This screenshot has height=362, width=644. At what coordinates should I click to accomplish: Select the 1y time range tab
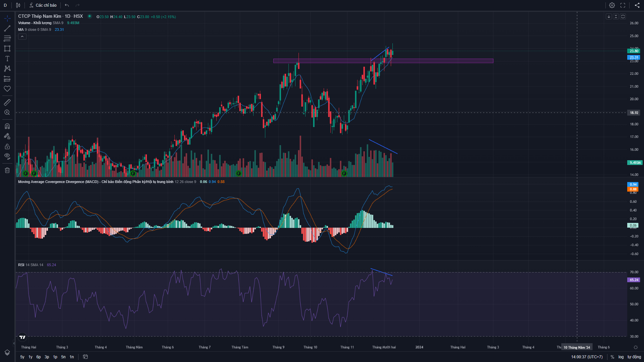point(31,357)
